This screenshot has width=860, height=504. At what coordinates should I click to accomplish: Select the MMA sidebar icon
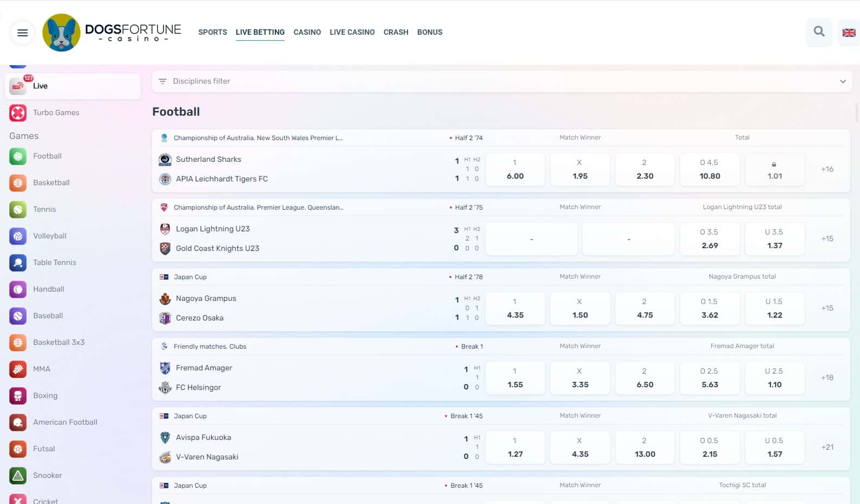point(18,369)
